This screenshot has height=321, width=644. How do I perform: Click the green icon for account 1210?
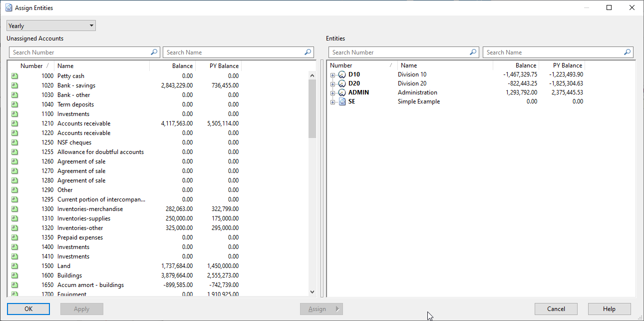[x=14, y=123]
